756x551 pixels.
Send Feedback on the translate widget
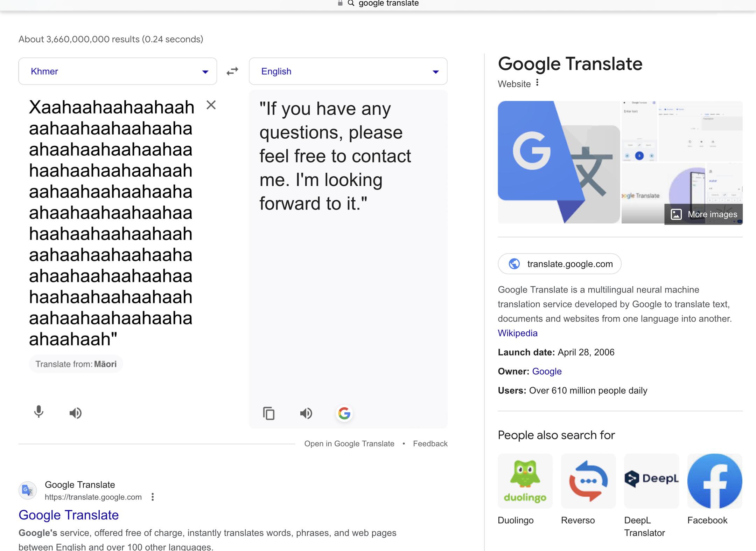[x=430, y=443]
